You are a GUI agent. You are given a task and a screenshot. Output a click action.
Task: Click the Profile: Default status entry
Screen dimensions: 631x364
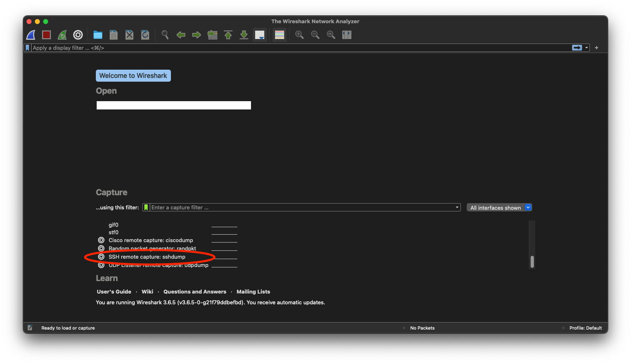point(585,328)
